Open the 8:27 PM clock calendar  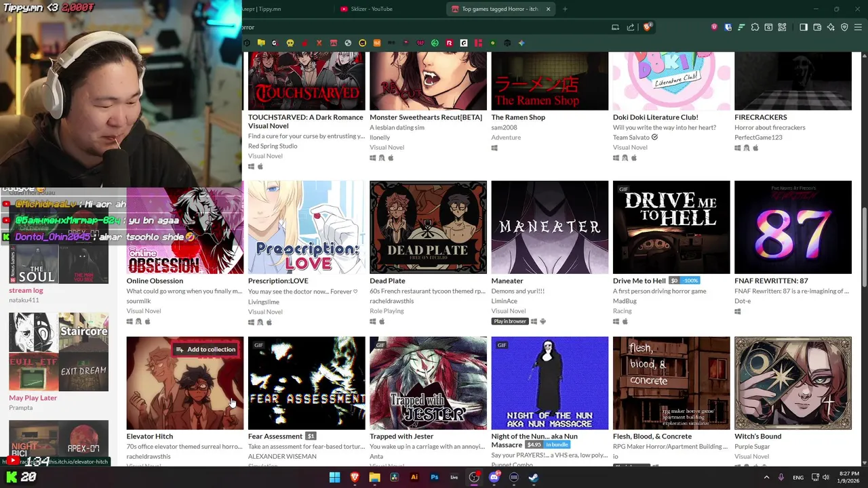click(849, 477)
